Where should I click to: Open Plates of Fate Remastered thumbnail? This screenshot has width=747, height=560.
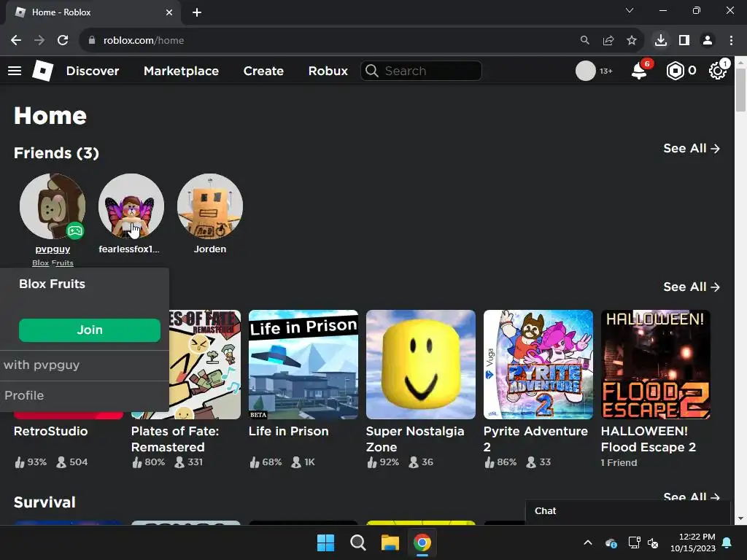click(205, 365)
